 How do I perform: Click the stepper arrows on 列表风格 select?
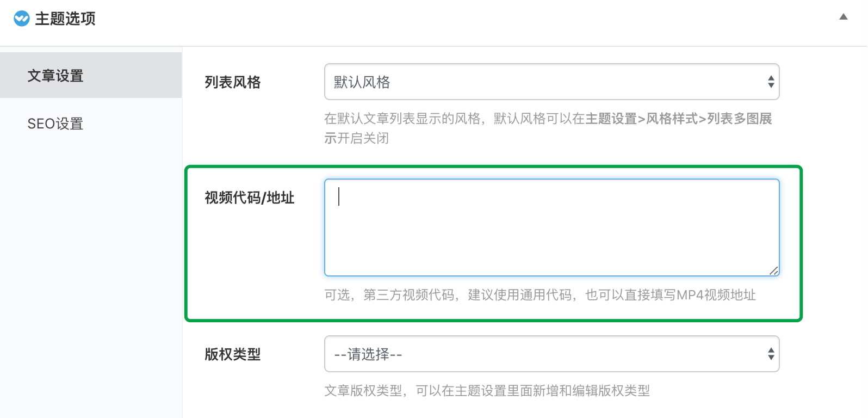770,82
